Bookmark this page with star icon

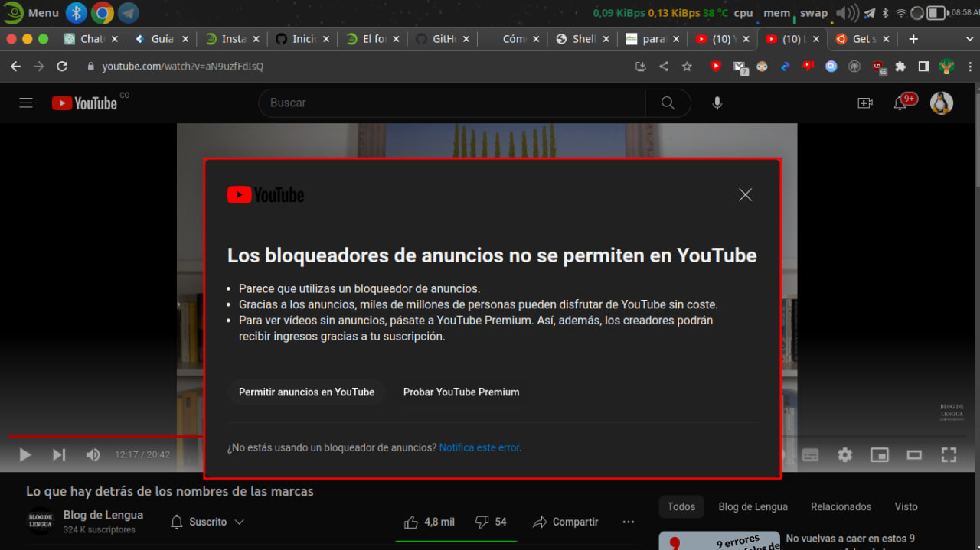click(x=687, y=67)
